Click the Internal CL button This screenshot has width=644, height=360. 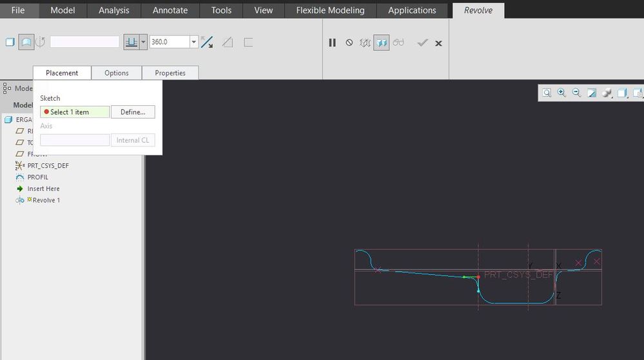[133, 140]
